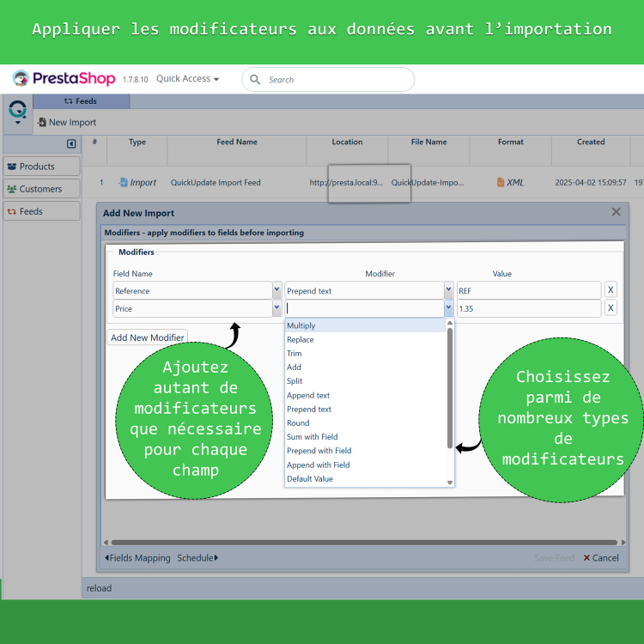Open the Prepend text modifier dropdown arrow
This screenshot has width=644, height=644.
448,290
